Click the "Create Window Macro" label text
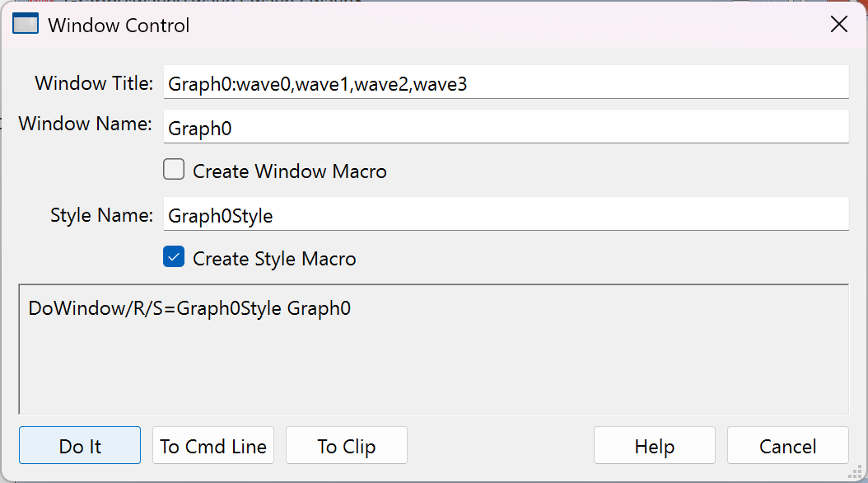The height and width of the screenshot is (483, 868). pos(289,171)
